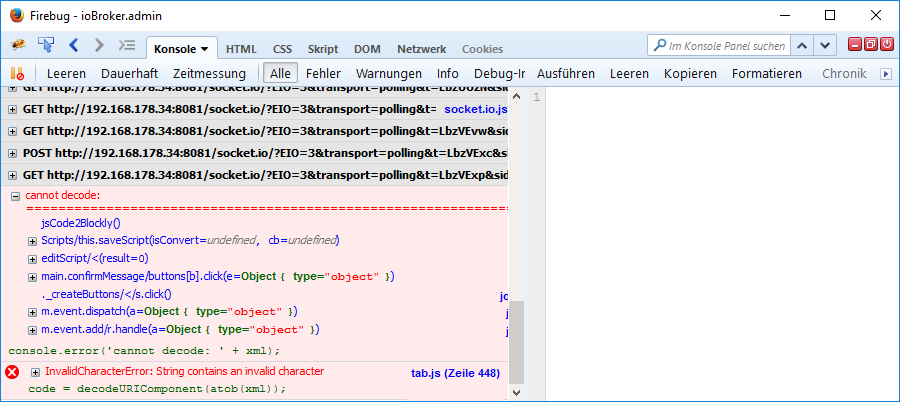Image resolution: width=900 pixels, height=402 pixels.
Task: Click the red error icon beside InvalidCharacterError
Action: (x=12, y=372)
